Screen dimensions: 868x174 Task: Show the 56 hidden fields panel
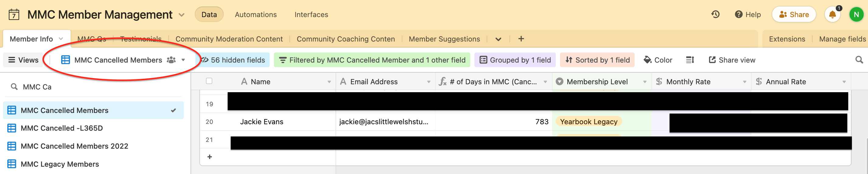click(x=233, y=60)
